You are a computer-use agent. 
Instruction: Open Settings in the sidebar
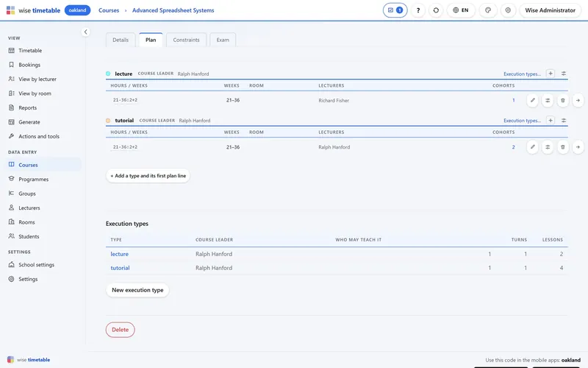28,279
